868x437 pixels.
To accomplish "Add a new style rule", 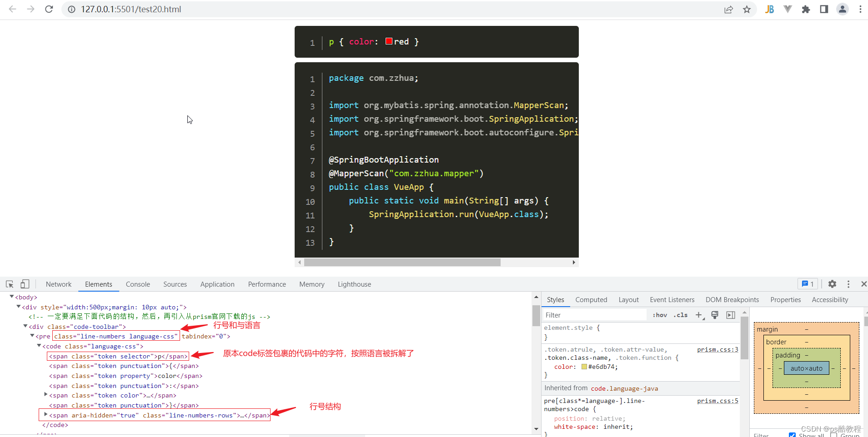I will [x=699, y=315].
